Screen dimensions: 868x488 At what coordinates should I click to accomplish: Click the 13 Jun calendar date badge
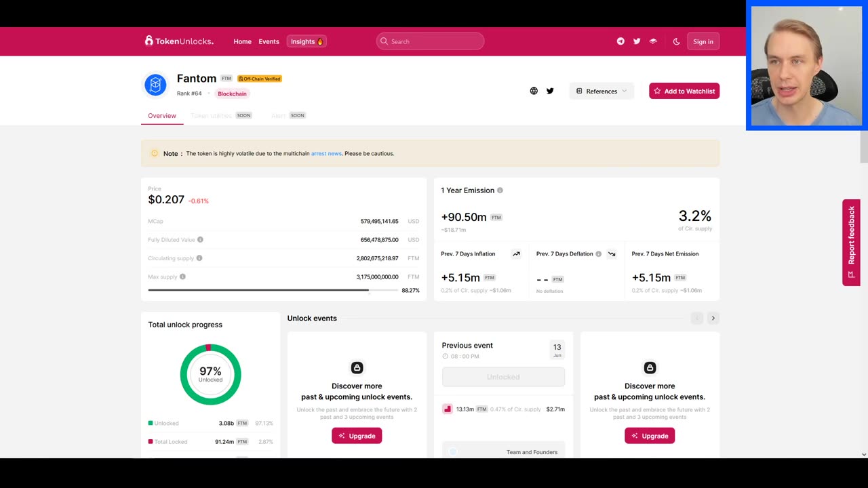tap(557, 350)
